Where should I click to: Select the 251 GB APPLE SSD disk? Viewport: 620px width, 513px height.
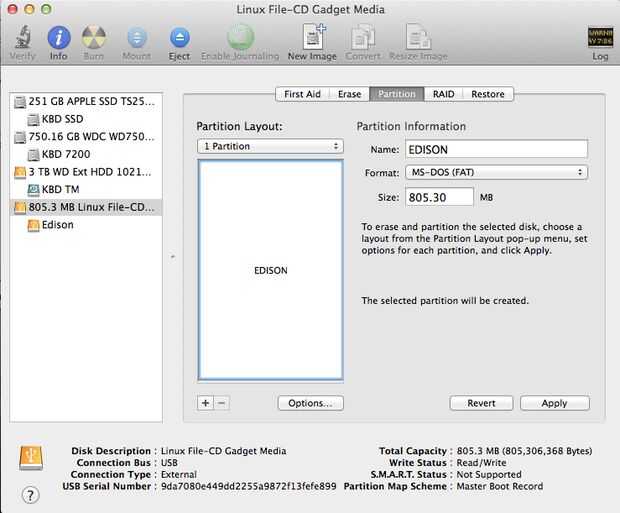(x=86, y=101)
